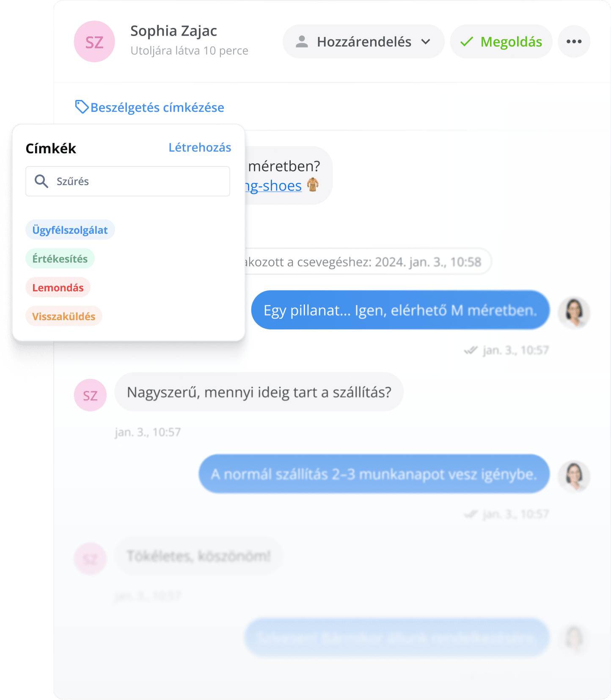
Task: Click SZ avatar beside 'Nagyszerű' message
Action: pos(90,395)
